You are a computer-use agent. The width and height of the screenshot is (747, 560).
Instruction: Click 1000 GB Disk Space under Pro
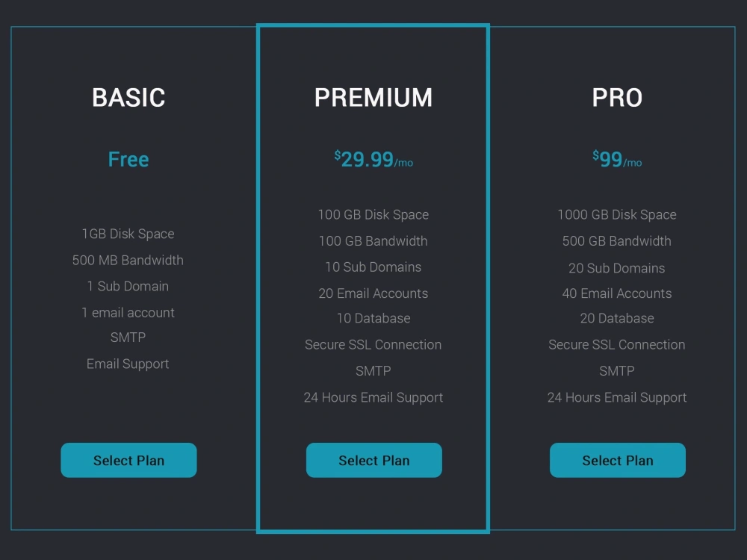tap(616, 214)
